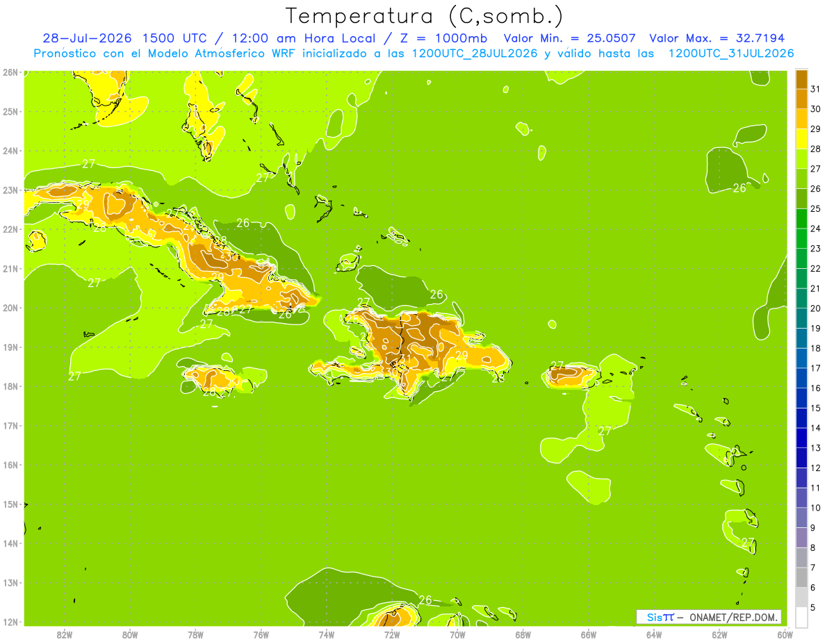Viewport: 834px width, 644px height.
Task: Select the dark brown legend swatch above 31
Action: (x=801, y=79)
